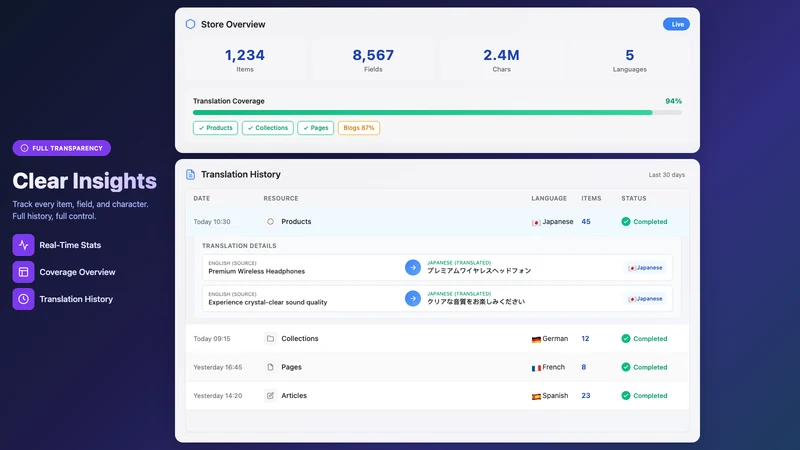Click the Pages row file icon

[x=270, y=367]
